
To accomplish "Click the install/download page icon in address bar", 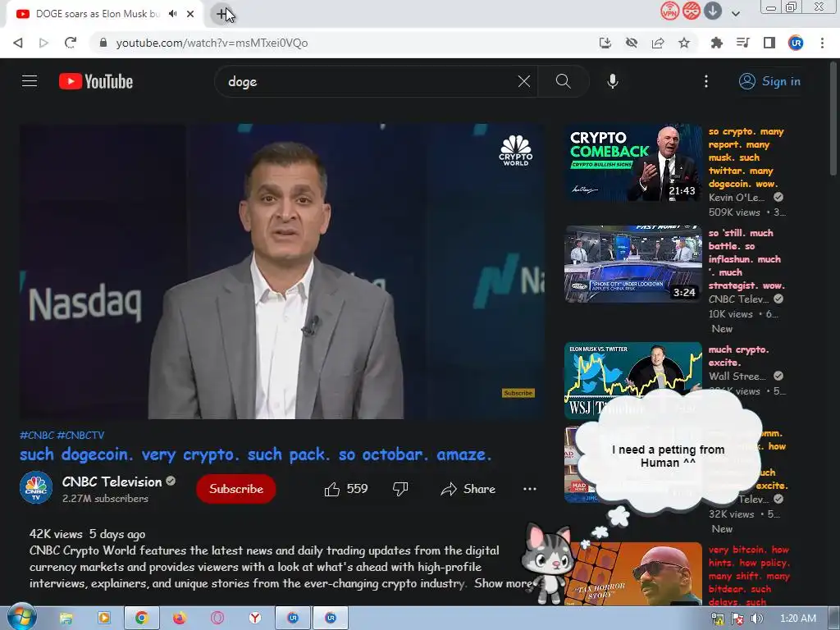I will click(x=605, y=43).
